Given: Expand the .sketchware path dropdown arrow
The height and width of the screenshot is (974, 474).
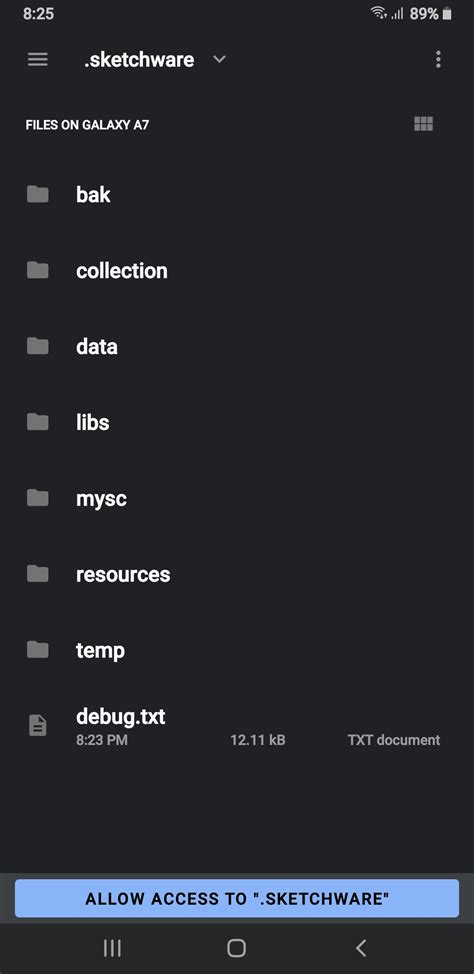Looking at the screenshot, I should 219,60.
